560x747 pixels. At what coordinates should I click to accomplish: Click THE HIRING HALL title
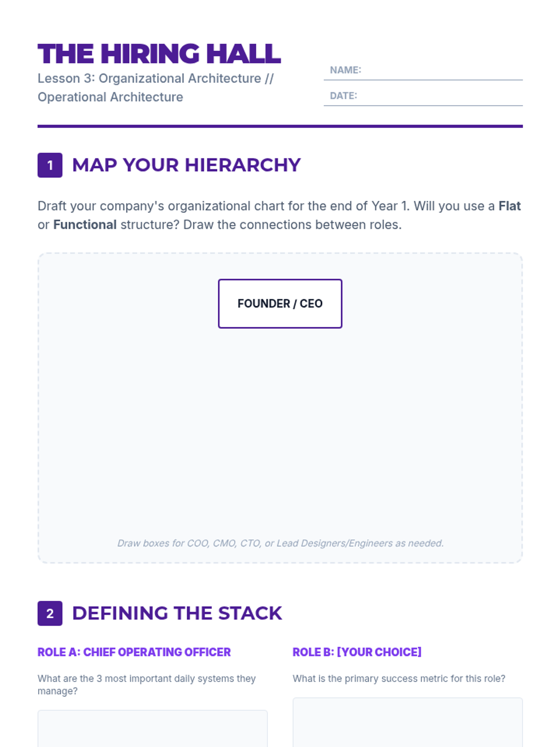[159, 54]
